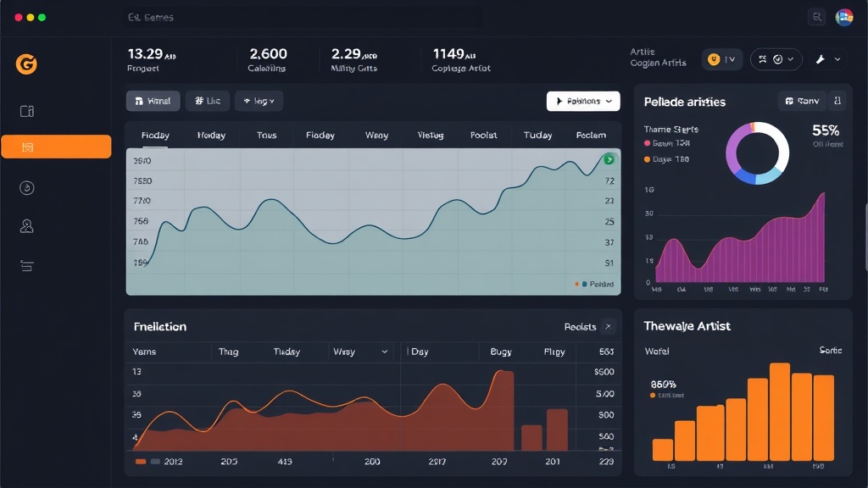868x488 pixels.
Task: Open the clock icon in sidebar
Action: point(26,188)
